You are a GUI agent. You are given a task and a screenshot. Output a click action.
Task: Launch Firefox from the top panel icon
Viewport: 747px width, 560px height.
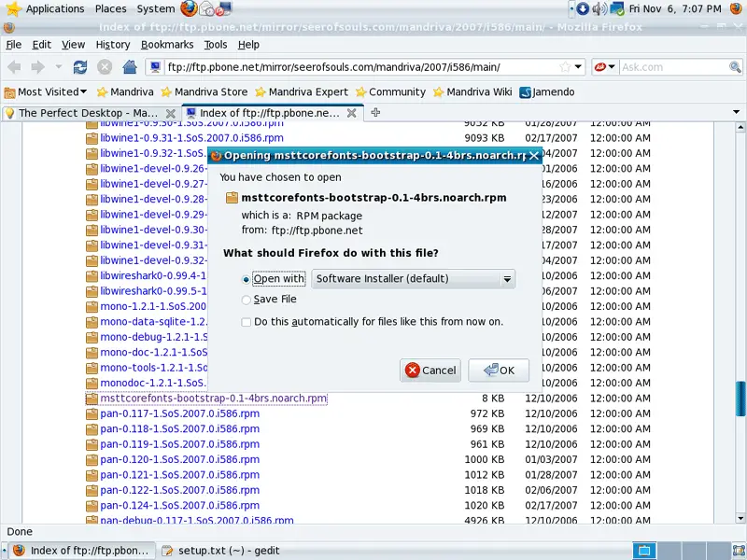(x=189, y=8)
